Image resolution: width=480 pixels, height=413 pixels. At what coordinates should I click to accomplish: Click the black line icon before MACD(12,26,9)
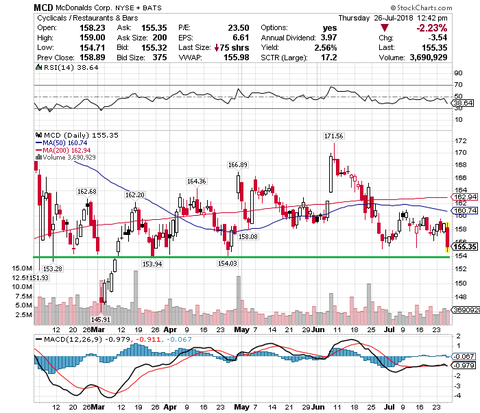[x=39, y=340]
